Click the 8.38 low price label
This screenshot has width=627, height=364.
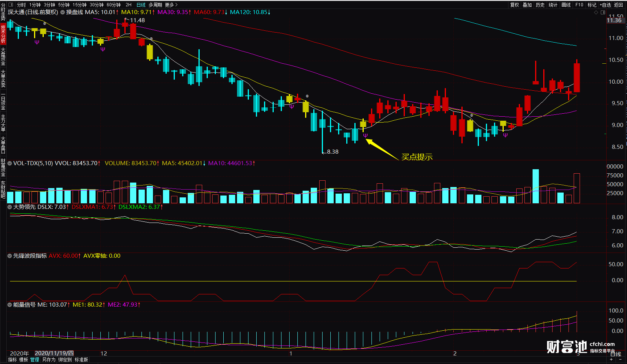(333, 152)
